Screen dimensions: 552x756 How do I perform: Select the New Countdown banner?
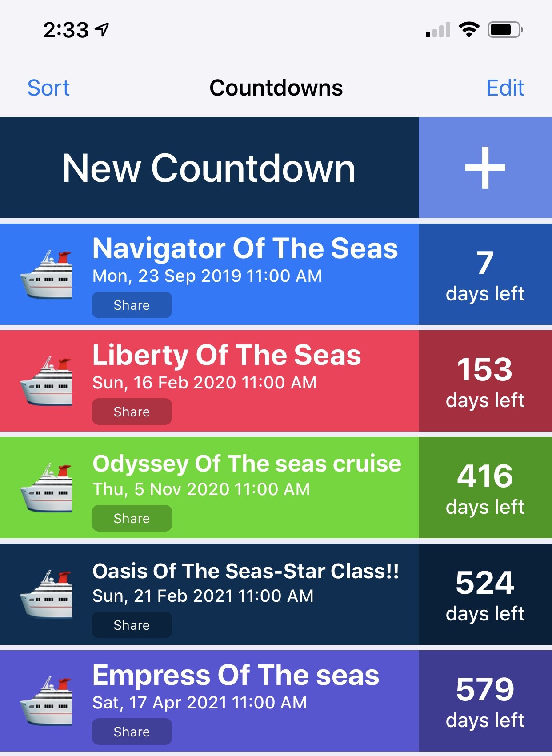click(x=209, y=168)
